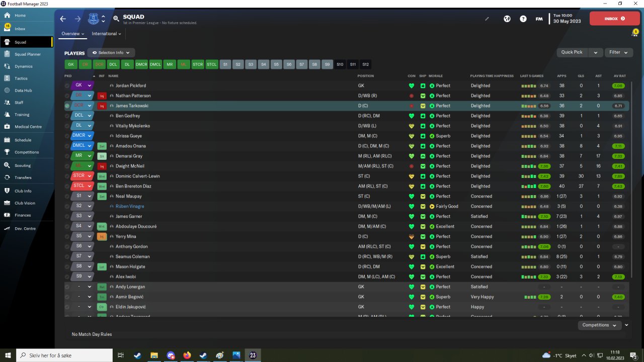Go to Transfers in the sidebar
This screenshot has height=362, width=644.
(23, 177)
